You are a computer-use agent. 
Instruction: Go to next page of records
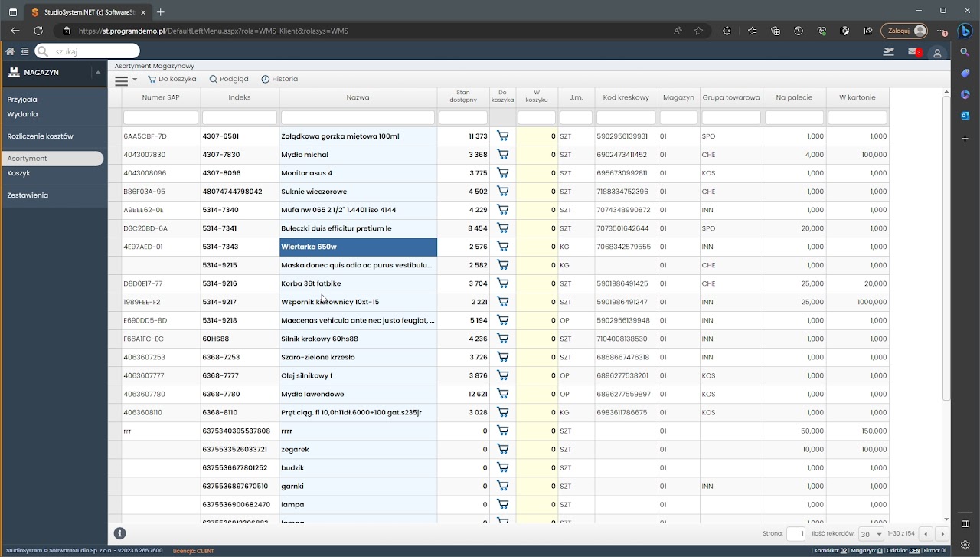coord(942,534)
